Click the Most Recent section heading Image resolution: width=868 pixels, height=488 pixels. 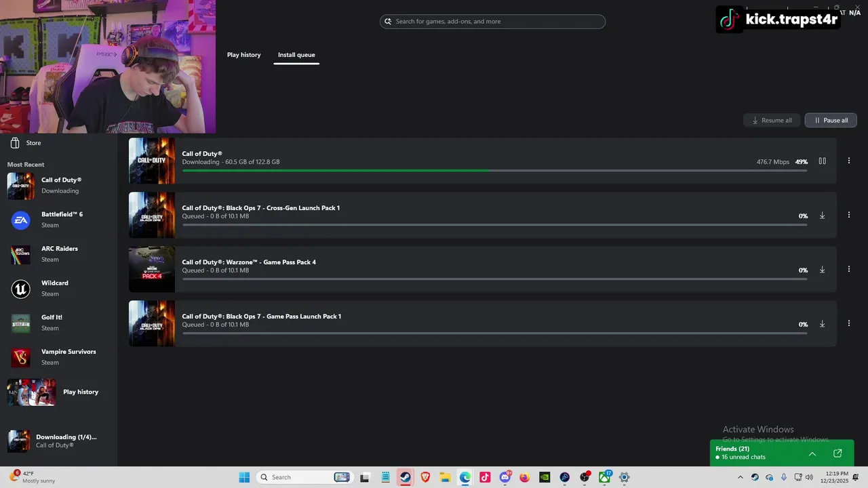(26, 165)
